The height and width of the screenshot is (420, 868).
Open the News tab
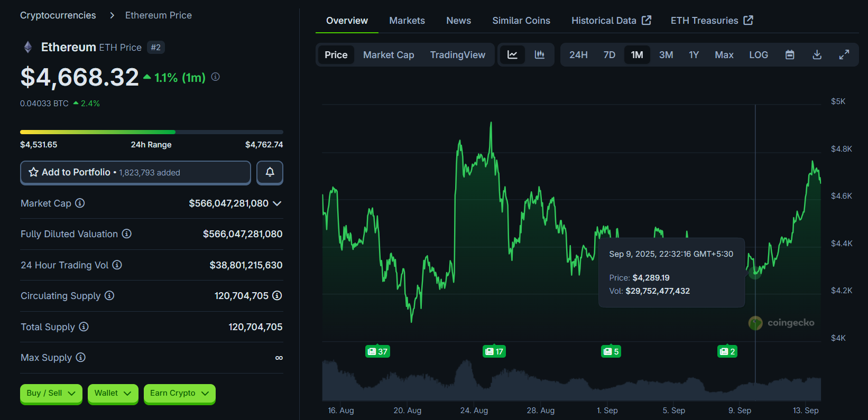[x=458, y=21]
